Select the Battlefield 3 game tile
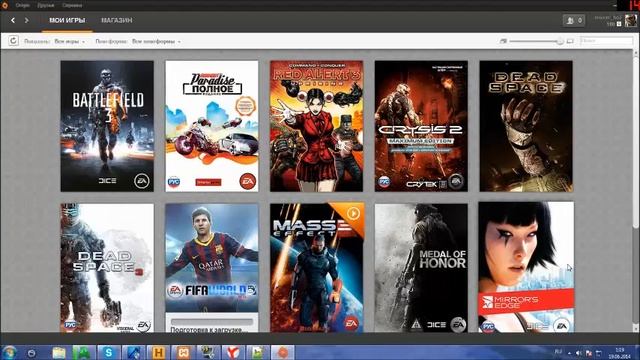Image resolution: width=640 pixels, height=360 pixels. pyautogui.click(x=107, y=126)
